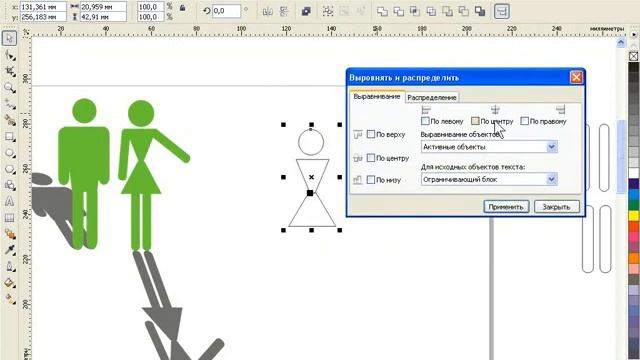640x360 pixels.
Task: Click the Front minus back icon
Action: (x=447, y=11)
